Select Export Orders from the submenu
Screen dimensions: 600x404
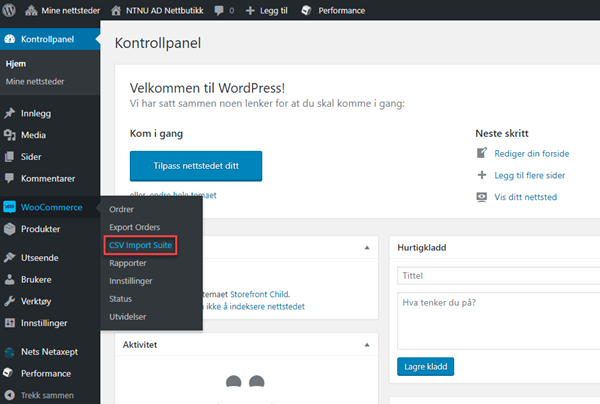click(x=135, y=227)
